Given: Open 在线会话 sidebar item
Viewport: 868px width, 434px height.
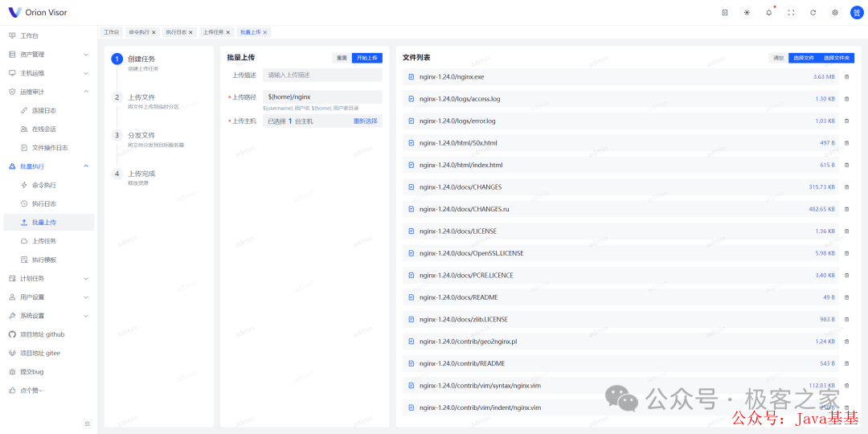Looking at the screenshot, I should tap(49, 129).
